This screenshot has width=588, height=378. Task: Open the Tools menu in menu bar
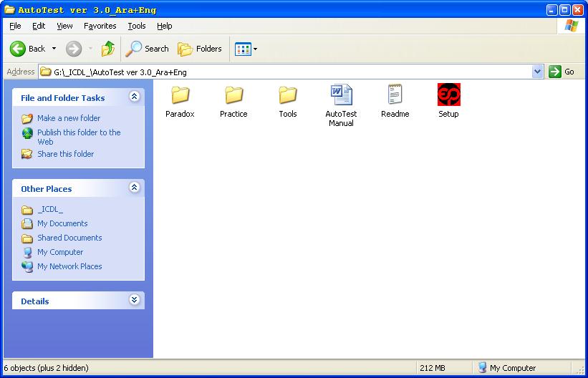(136, 26)
